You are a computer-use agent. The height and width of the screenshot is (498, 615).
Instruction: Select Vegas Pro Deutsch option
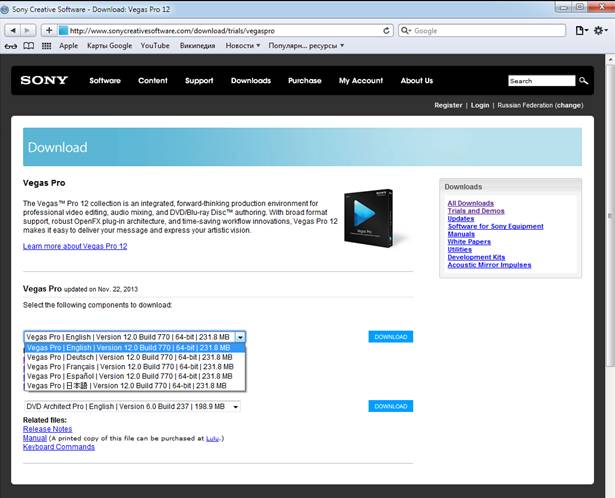click(135, 357)
